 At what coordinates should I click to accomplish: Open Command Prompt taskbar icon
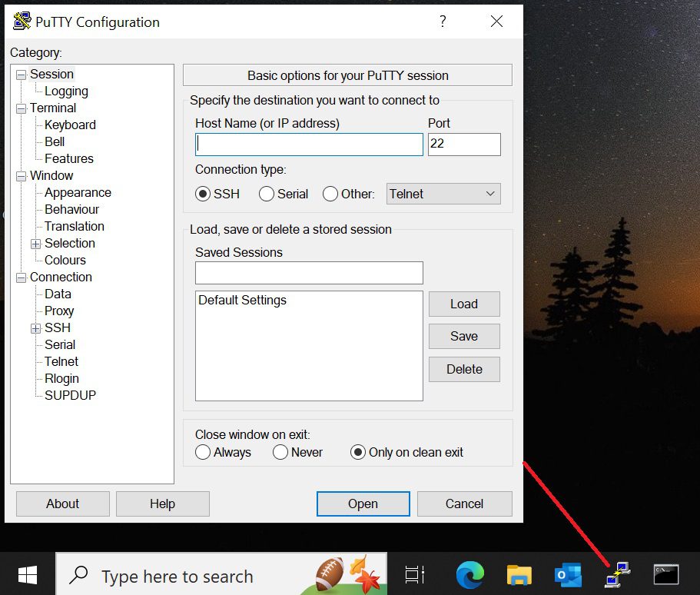(x=666, y=574)
